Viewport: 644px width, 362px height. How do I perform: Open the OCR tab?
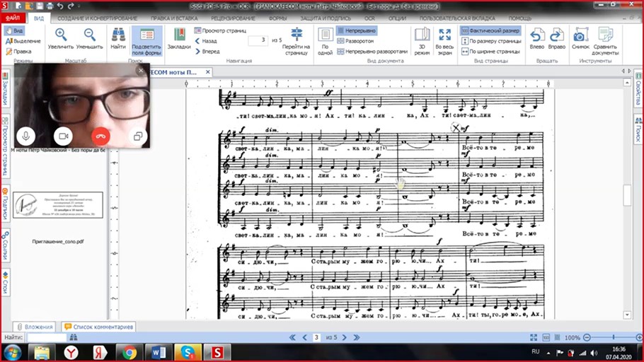pos(369,18)
